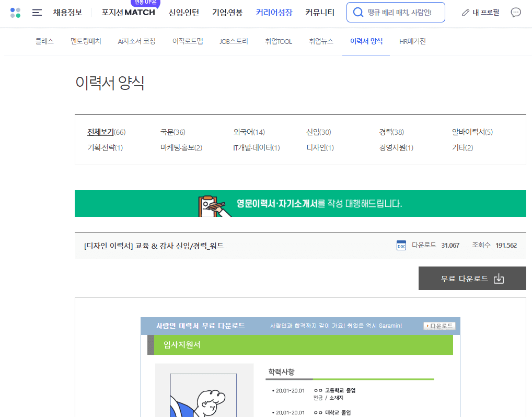Click the 다운로드 button on the resume preview

pyautogui.click(x=439, y=326)
